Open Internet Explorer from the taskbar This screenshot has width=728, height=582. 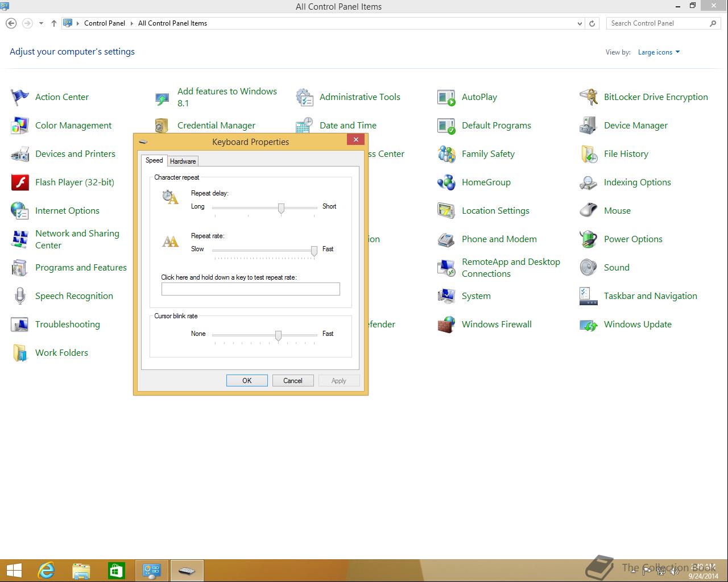[46, 570]
